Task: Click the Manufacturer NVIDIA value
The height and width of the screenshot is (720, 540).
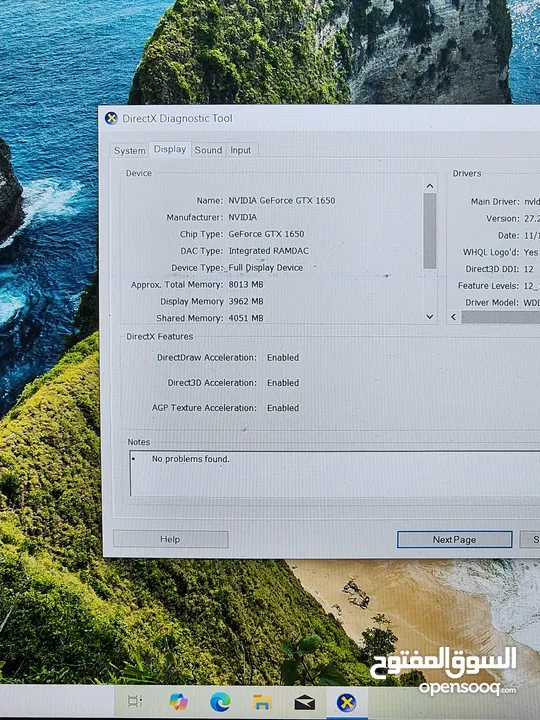Action: pyautogui.click(x=243, y=217)
